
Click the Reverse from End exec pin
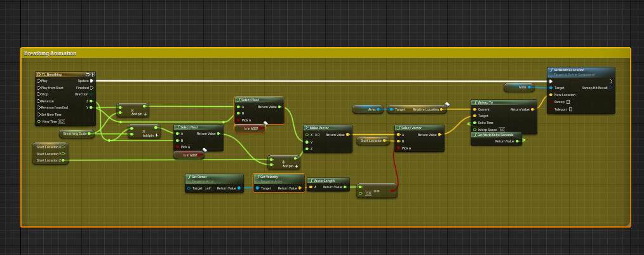pyautogui.click(x=39, y=107)
